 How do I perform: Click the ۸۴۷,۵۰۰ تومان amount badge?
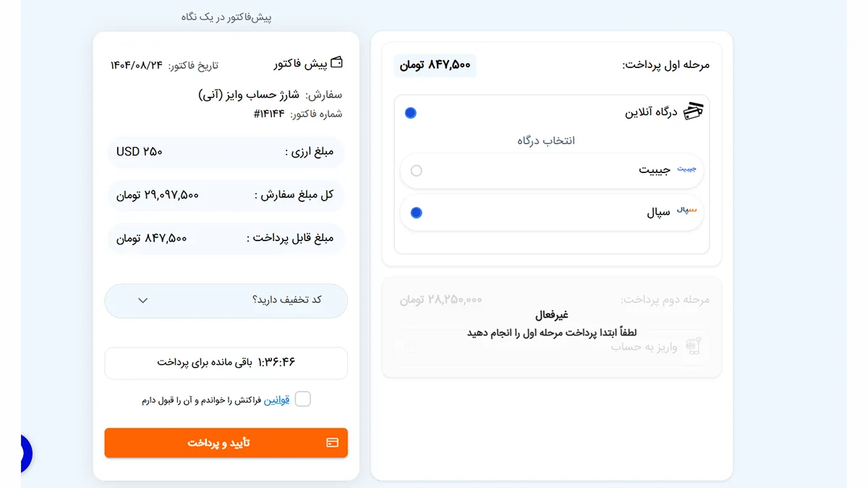pyautogui.click(x=435, y=64)
